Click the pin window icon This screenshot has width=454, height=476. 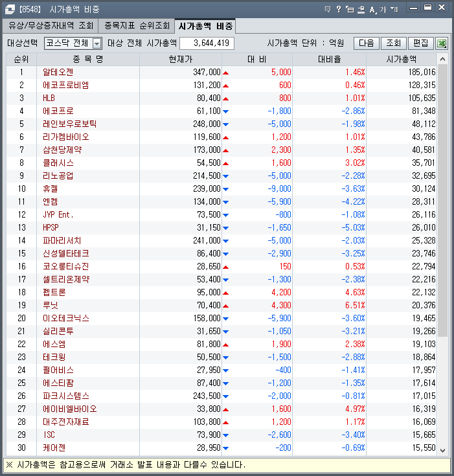click(x=361, y=10)
